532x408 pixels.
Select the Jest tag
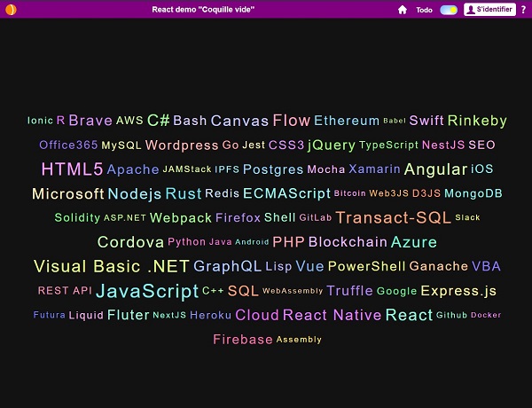click(254, 145)
